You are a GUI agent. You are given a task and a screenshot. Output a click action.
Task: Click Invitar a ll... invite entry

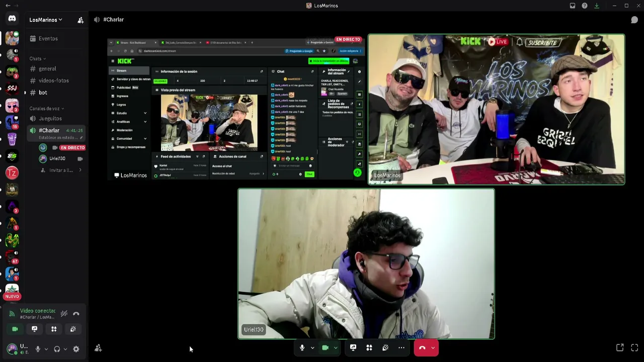[61, 170]
